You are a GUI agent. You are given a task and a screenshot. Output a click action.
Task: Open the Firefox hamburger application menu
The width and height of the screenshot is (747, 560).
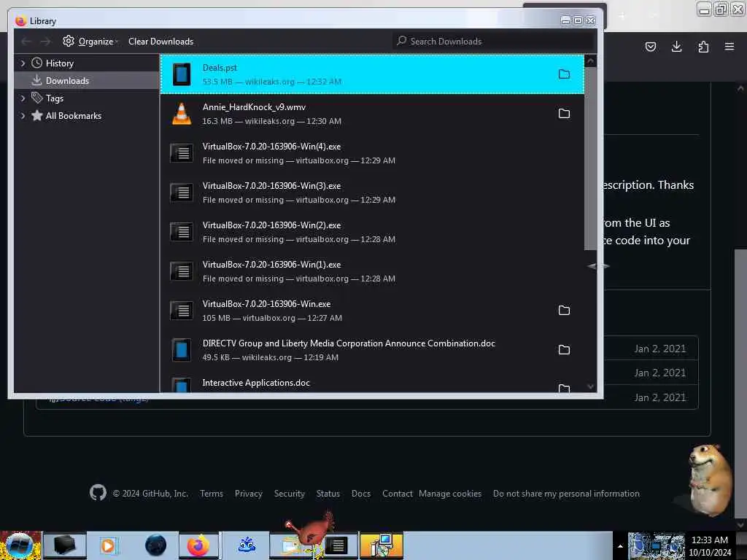[729, 47]
